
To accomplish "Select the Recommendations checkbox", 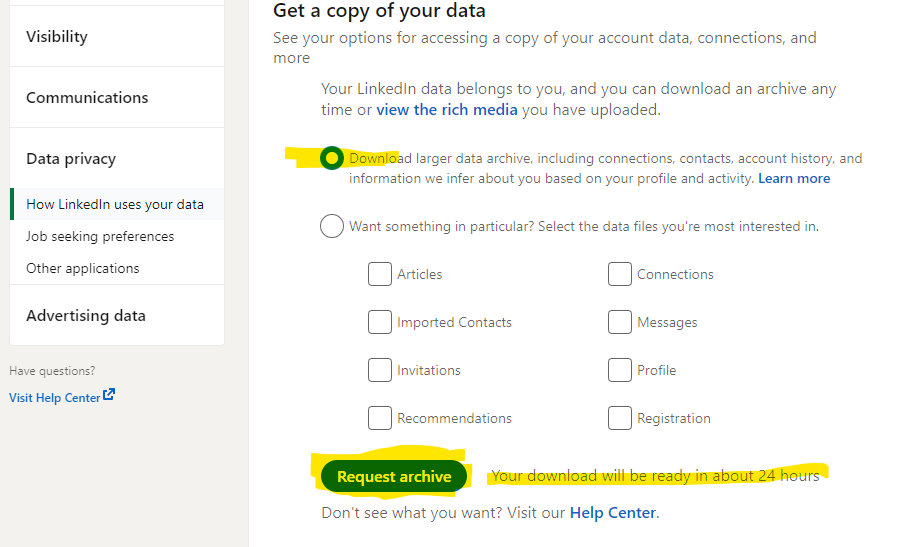I will 380,418.
